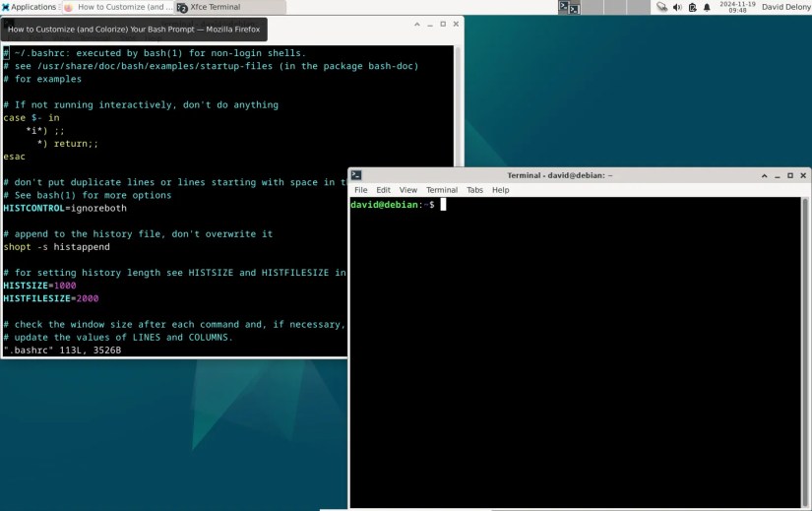Viewport: 812px width, 511px height.
Task: Click the 'HISTSIZE=1000' line in vim
Action: point(39,286)
